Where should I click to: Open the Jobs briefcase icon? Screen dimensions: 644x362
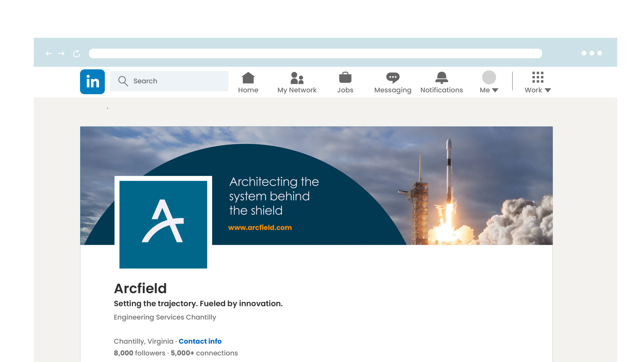click(345, 77)
